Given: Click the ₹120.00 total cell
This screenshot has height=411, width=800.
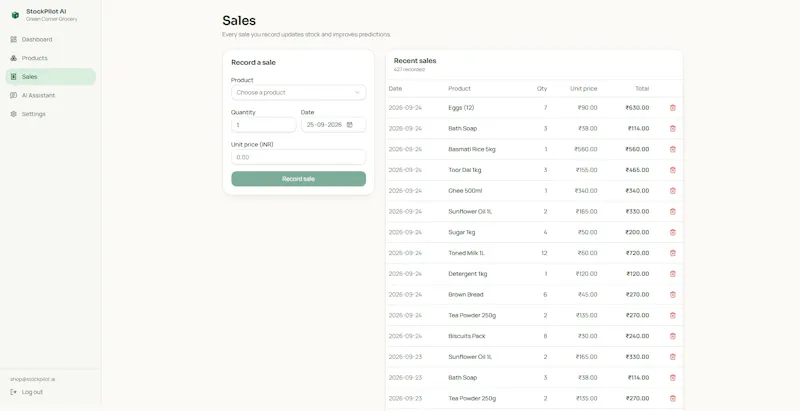Looking at the screenshot, I should tap(638, 274).
